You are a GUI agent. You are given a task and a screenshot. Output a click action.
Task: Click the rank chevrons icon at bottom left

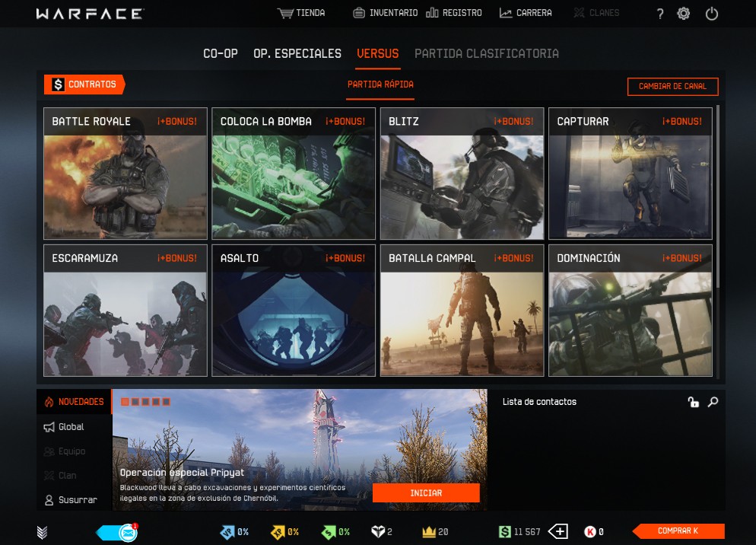[42, 533]
